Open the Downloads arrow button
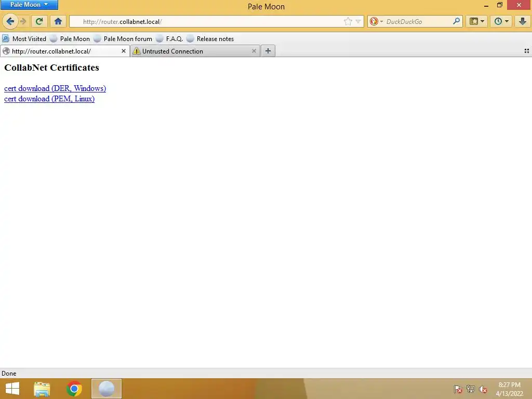This screenshot has height=399, width=532. tap(523, 21)
